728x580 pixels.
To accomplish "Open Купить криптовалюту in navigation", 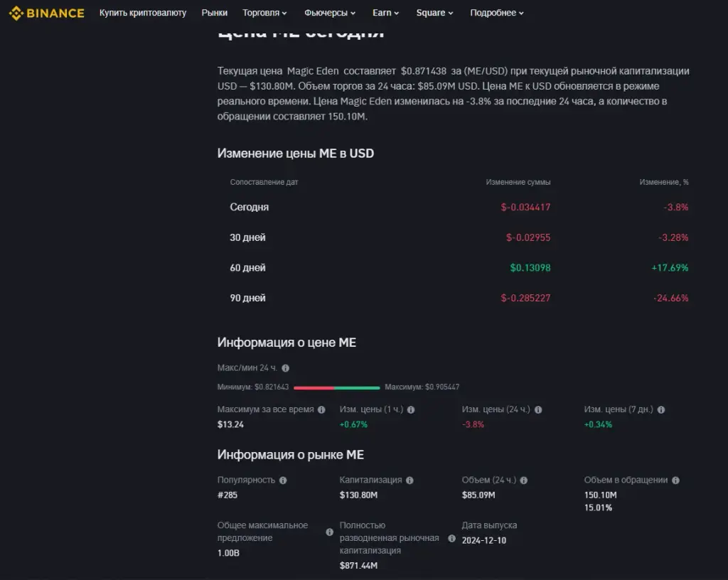I will pos(142,13).
